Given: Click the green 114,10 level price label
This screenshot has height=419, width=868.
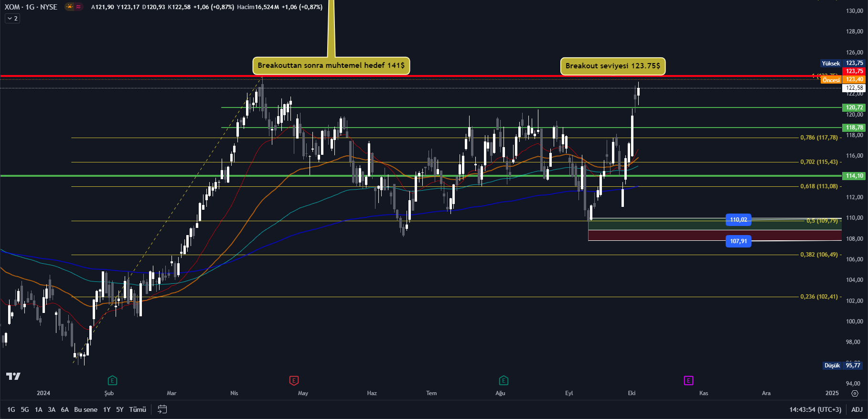Looking at the screenshot, I should pyautogui.click(x=855, y=176).
